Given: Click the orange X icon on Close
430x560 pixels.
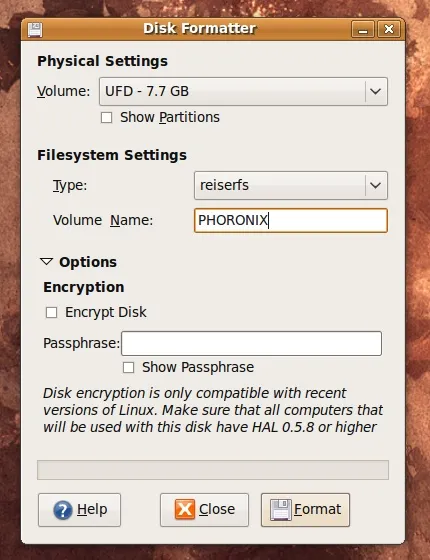Looking at the screenshot, I should (x=185, y=509).
